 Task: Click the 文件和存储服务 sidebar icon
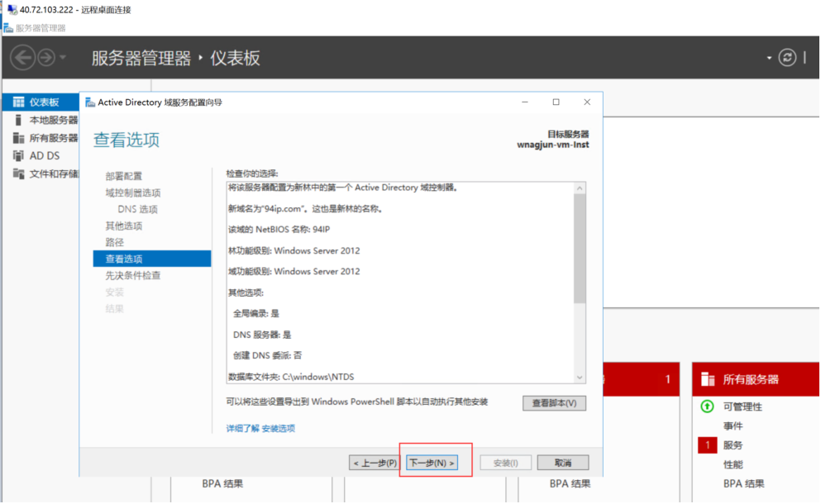click(x=41, y=173)
